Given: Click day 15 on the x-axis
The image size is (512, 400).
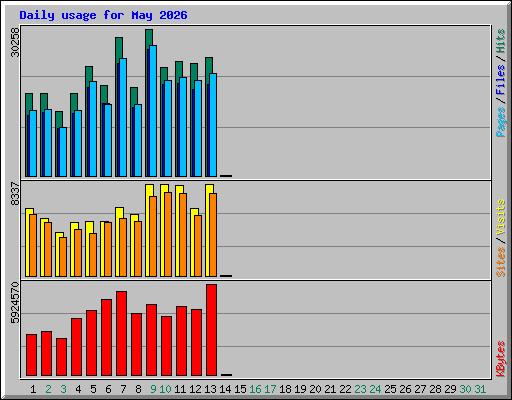Looking at the screenshot, I should pyautogui.click(x=240, y=389).
